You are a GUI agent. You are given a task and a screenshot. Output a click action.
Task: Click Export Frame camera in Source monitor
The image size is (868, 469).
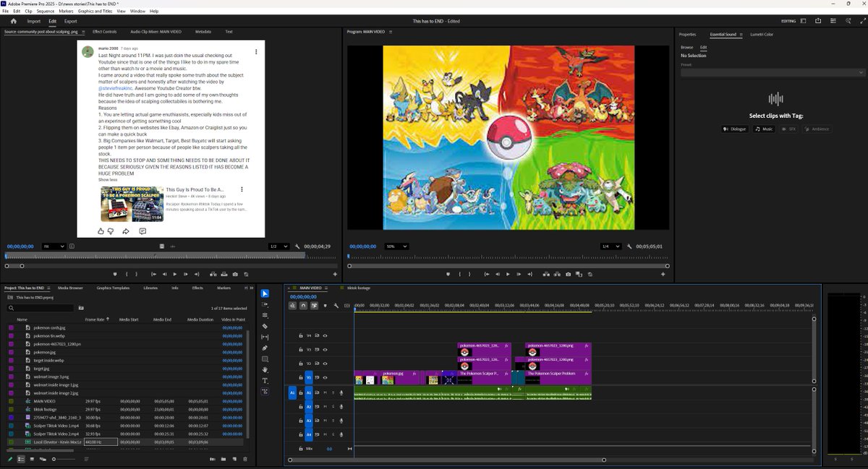coord(235,274)
